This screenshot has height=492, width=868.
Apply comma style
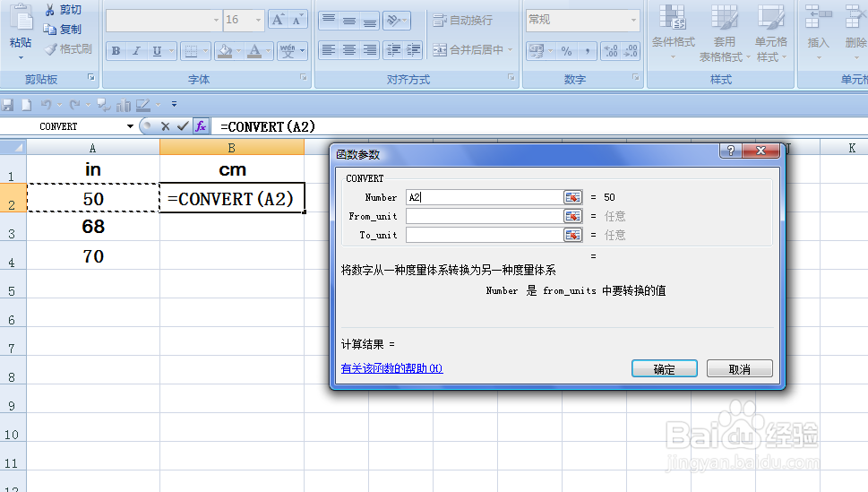pyautogui.click(x=588, y=51)
